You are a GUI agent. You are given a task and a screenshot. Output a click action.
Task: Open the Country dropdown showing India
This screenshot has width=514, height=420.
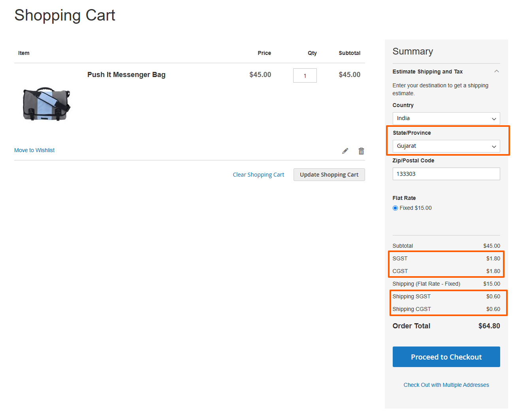click(x=446, y=119)
